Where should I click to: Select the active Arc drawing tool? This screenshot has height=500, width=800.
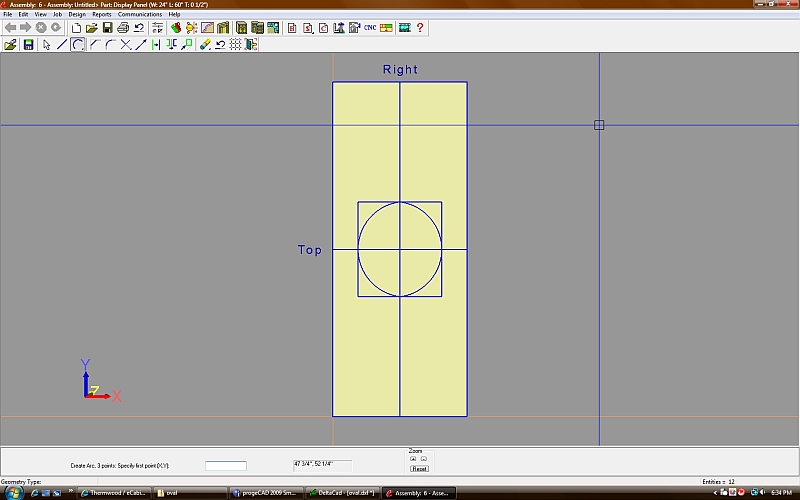click(78, 44)
